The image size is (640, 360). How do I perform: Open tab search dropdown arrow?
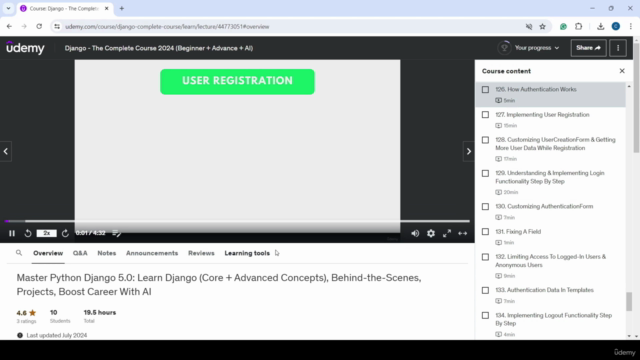[x=8, y=9]
